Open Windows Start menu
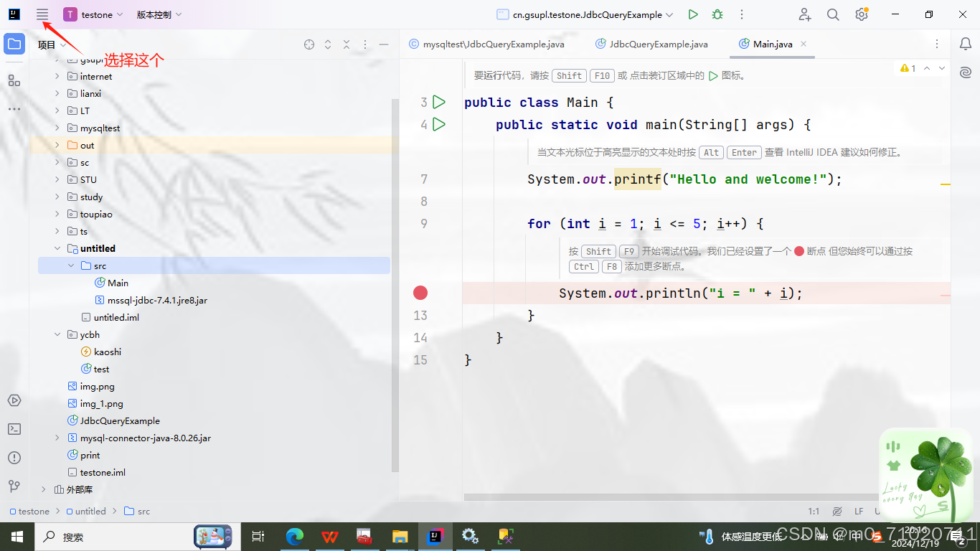This screenshot has height=551, width=980. point(17,536)
